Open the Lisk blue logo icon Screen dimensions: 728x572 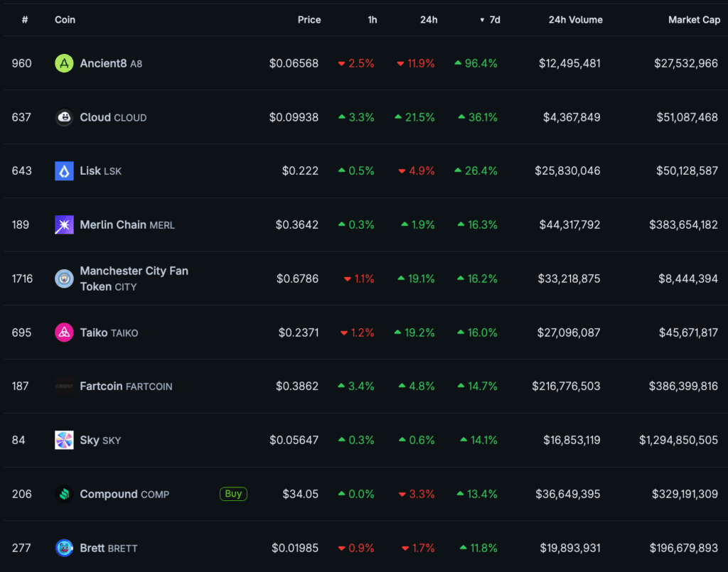pyautogui.click(x=64, y=171)
